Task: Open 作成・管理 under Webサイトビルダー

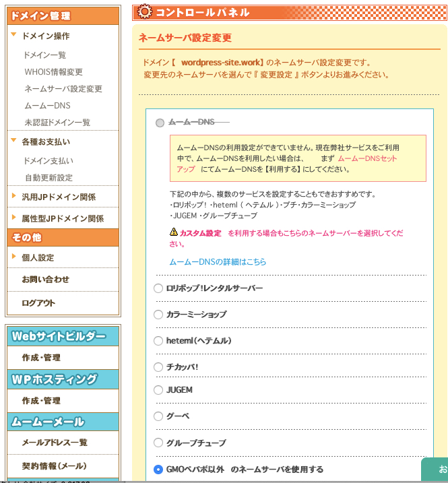Action: click(x=41, y=357)
